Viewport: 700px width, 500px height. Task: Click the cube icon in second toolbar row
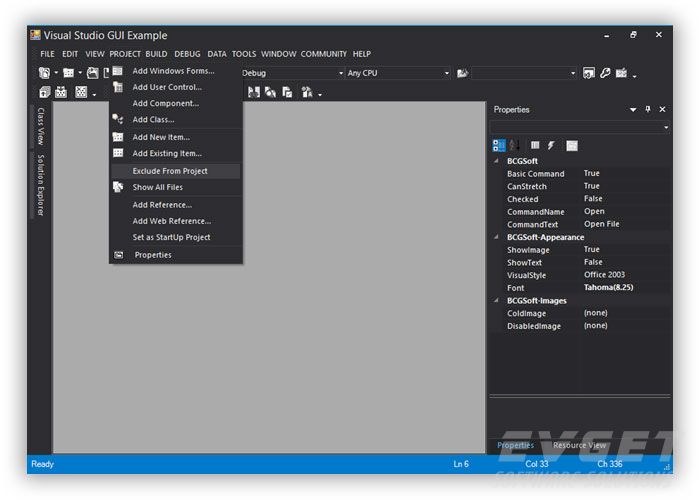tap(45, 92)
